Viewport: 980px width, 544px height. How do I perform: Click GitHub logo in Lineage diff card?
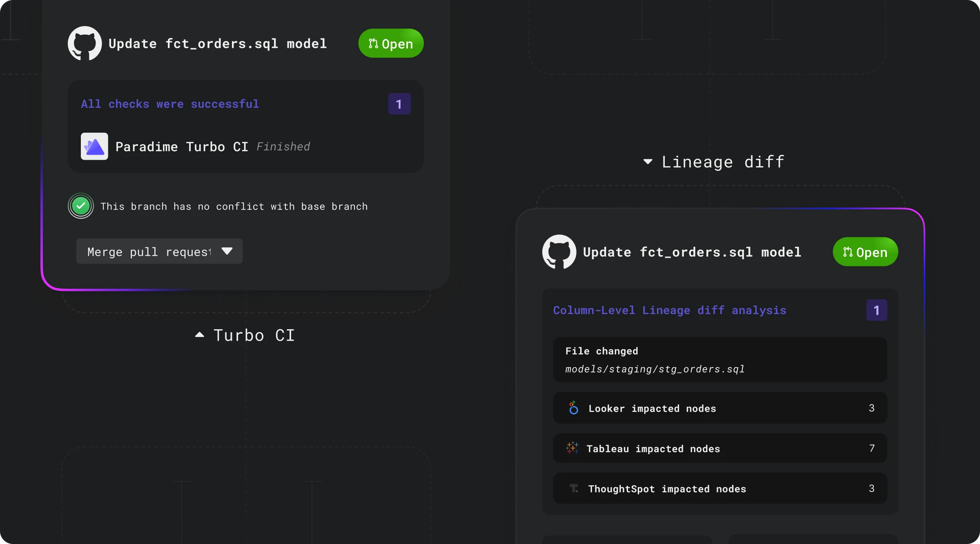click(x=559, y=252)
